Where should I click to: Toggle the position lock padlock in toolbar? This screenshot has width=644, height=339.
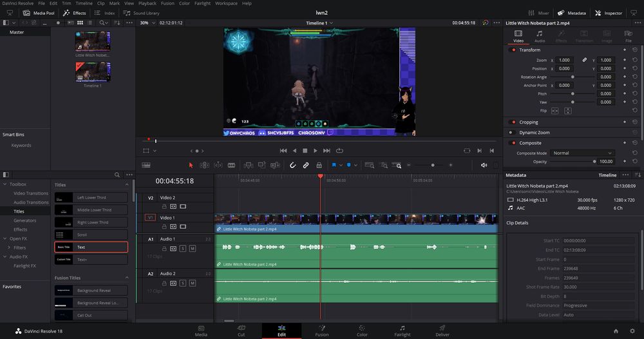319,166
